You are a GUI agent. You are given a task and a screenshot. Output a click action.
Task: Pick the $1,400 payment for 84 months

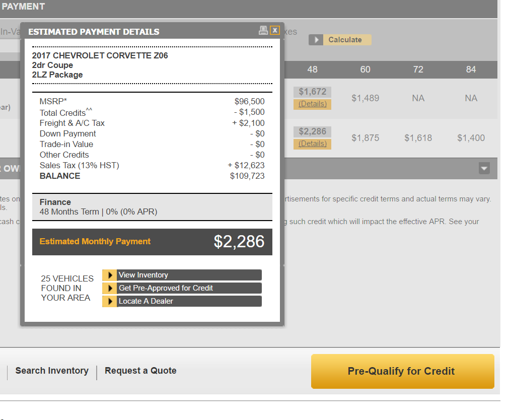pyautogui.click(x=471, y=138)
